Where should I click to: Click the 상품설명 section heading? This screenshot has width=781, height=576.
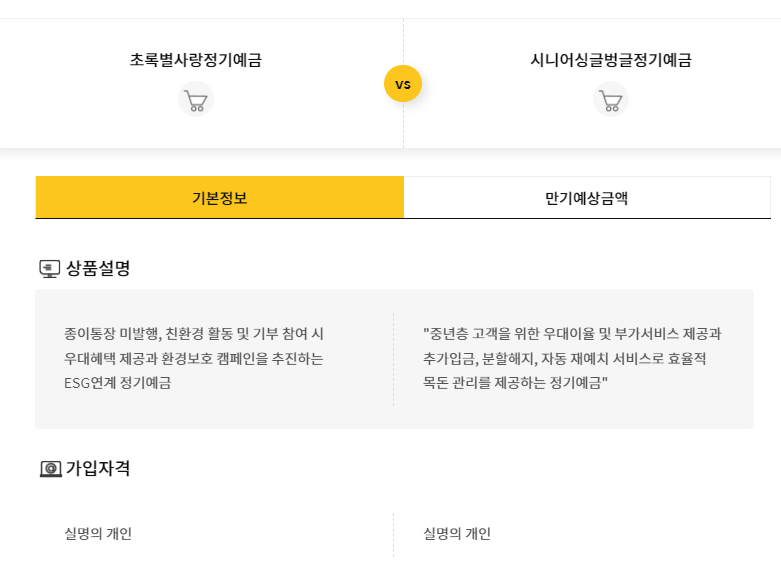pos(98,268)
